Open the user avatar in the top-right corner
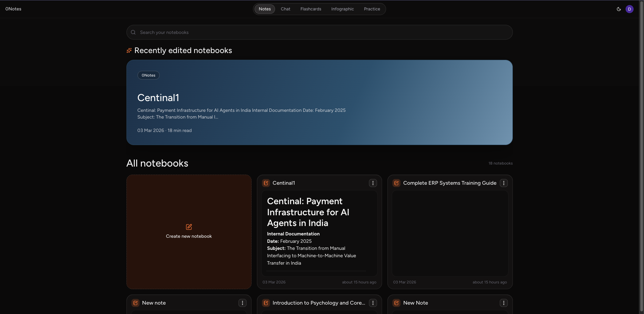Image resolution: width=644 pixels, height=314 pixels. [630, 9]
